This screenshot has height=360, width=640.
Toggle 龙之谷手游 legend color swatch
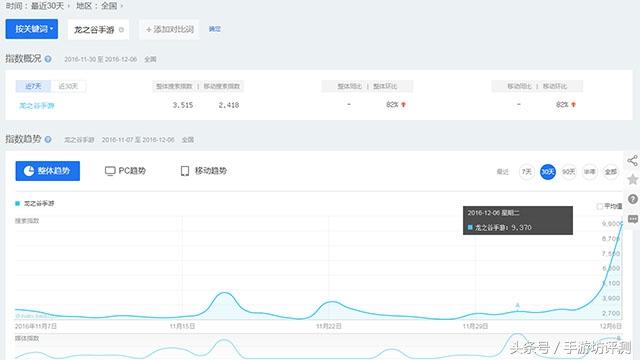tap(18, 203)
